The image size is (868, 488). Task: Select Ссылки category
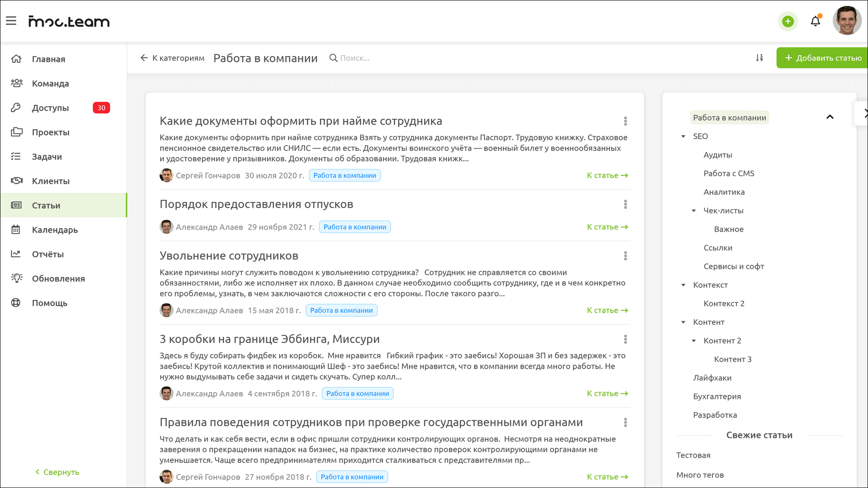pos(717,248)
